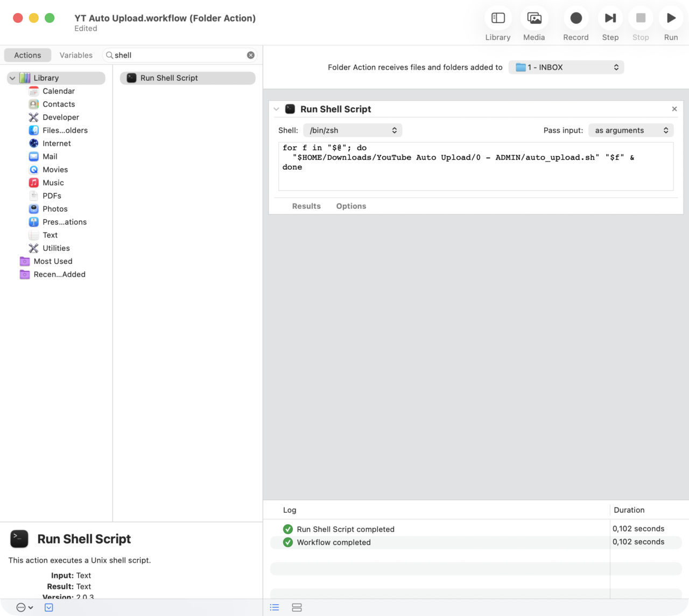This screenshot has height=616, width=689.
Task: Collapse the Run Shell Script action disclosure triangle
Action: click(276, 109)
